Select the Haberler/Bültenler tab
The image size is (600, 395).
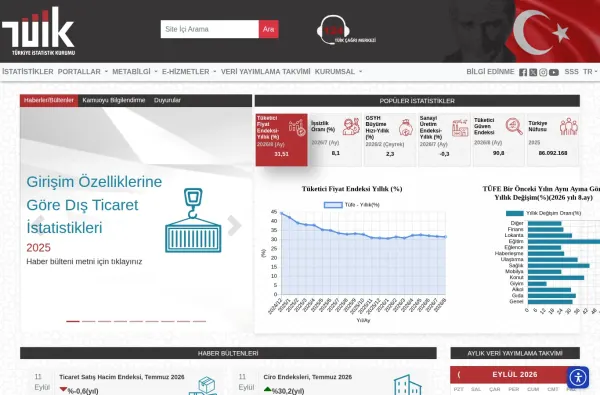(49, 100)
